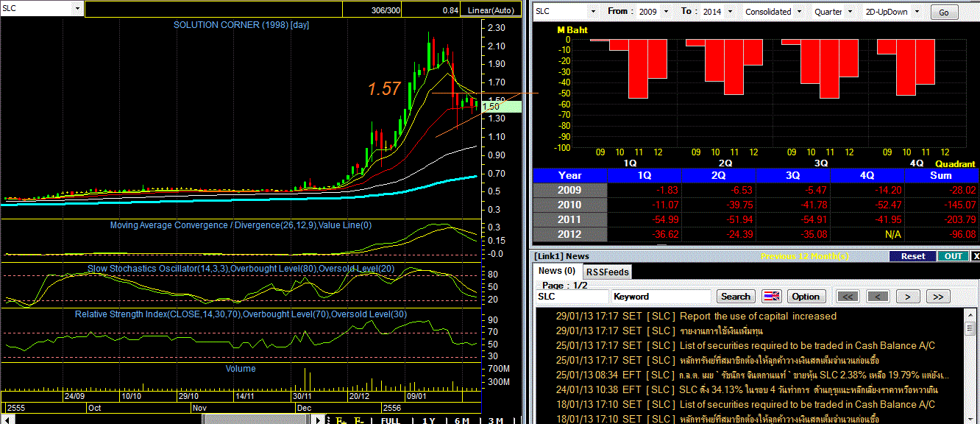Click the language flag icon in news panel
This screenshot has height=424, width=980.
[771, 297]
